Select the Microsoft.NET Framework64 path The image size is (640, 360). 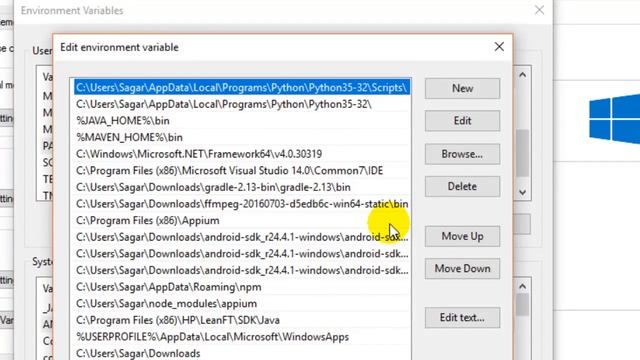click(242, 154)
